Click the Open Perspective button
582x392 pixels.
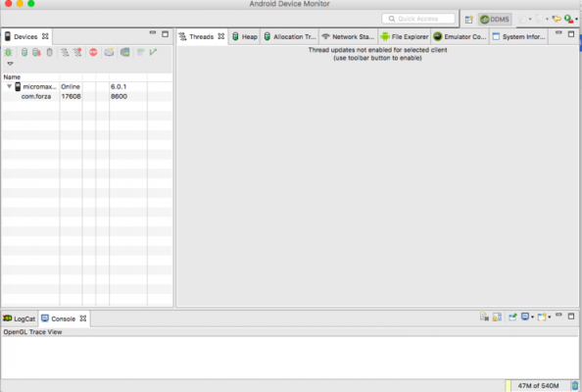pyautogui.click(x=468, y=20)
